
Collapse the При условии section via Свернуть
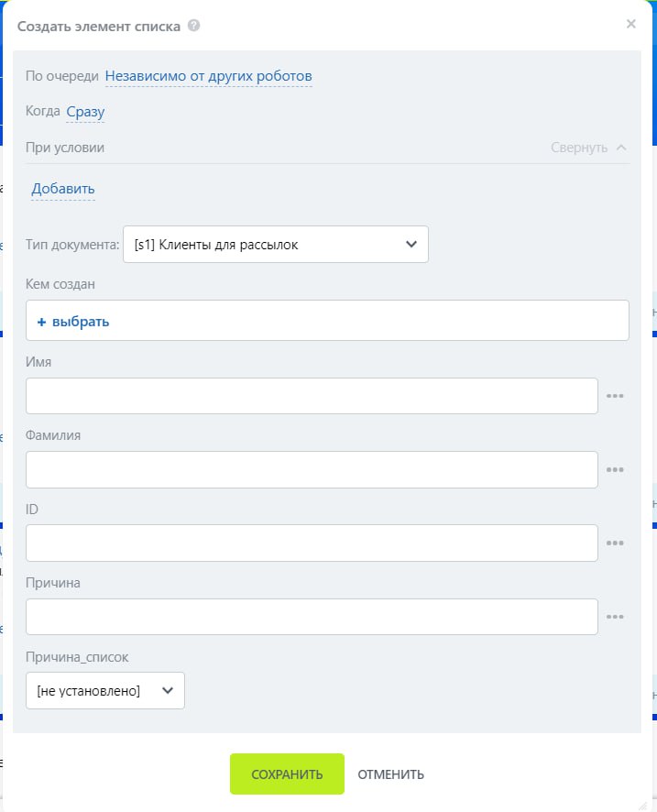pyautogui.click(x=579, y=148)
